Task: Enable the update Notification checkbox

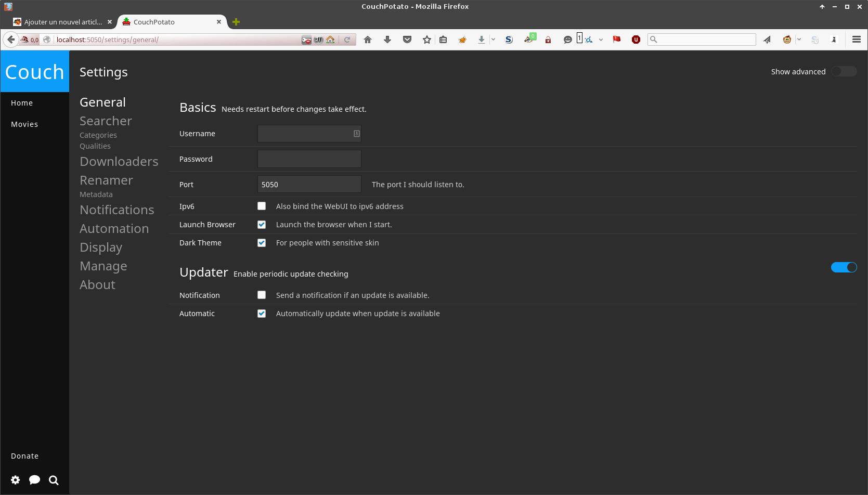Action: point(262,295)
